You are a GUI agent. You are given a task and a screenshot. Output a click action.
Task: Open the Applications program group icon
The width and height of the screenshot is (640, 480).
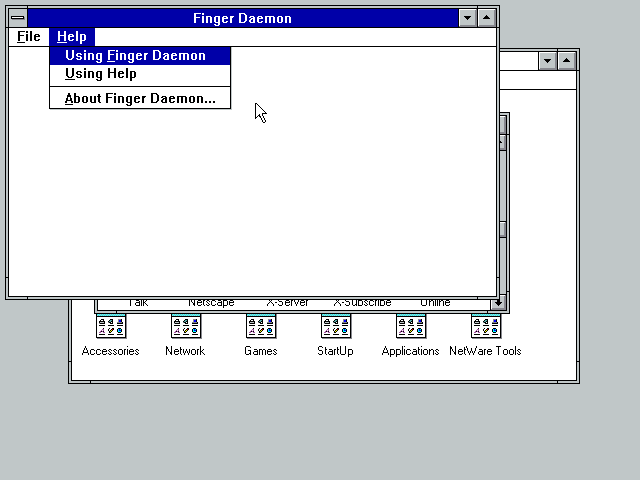pos(411,326)
